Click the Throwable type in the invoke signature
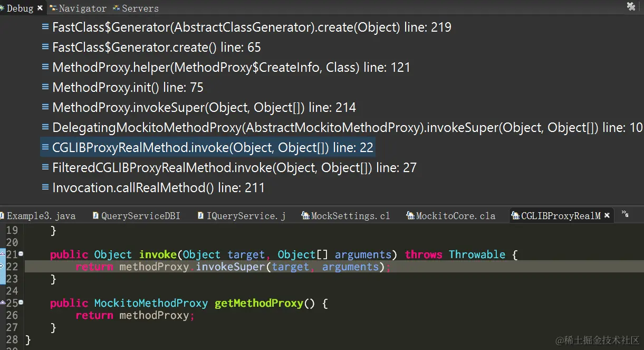 coord(477,254)
